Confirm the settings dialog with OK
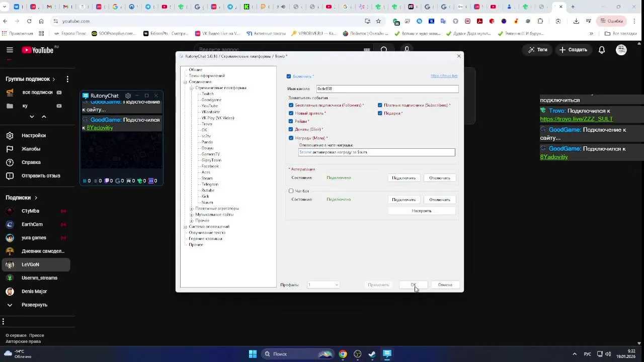The width and height of the screenshot is (644, 362). tap(413, 285)
